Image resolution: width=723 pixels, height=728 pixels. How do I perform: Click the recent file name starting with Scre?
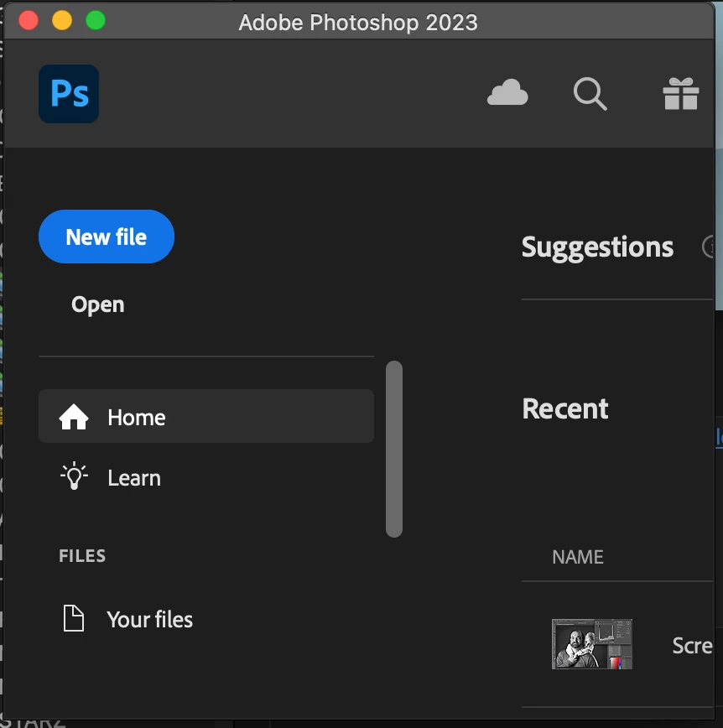[x=692, y=645]
